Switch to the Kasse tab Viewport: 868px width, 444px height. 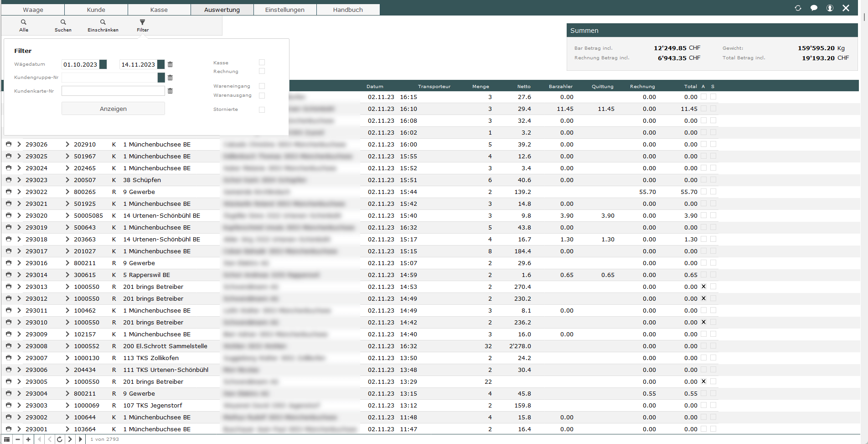(x=159, y=10)
